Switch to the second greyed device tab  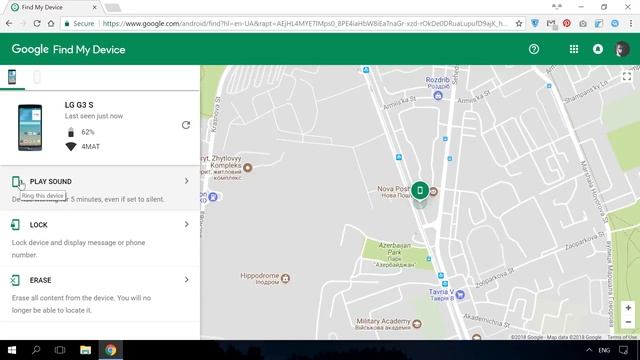(37, 77)
